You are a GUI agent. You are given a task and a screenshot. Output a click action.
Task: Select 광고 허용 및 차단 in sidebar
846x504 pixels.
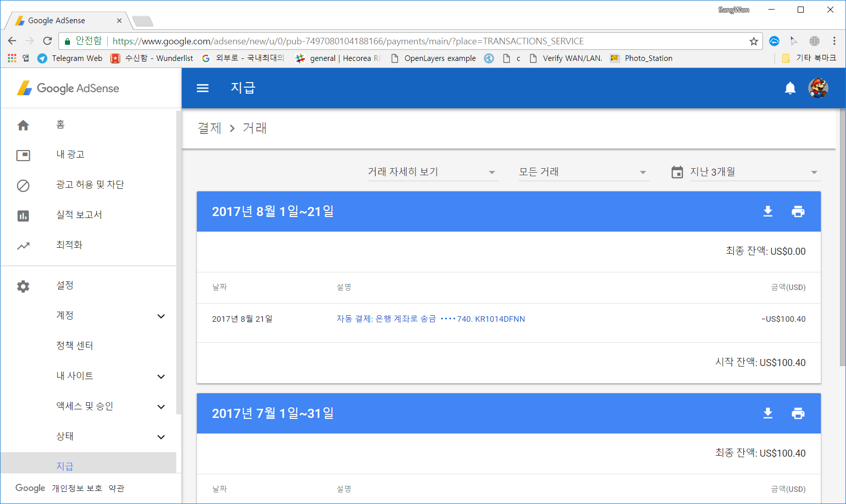[90, 185]
